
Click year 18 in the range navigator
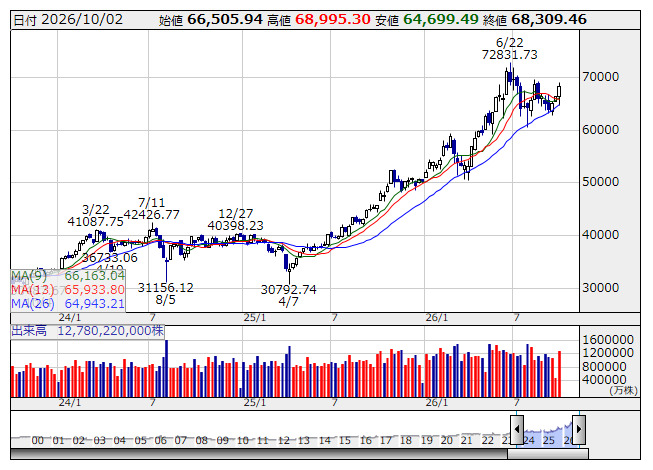(x=406, y=440)
